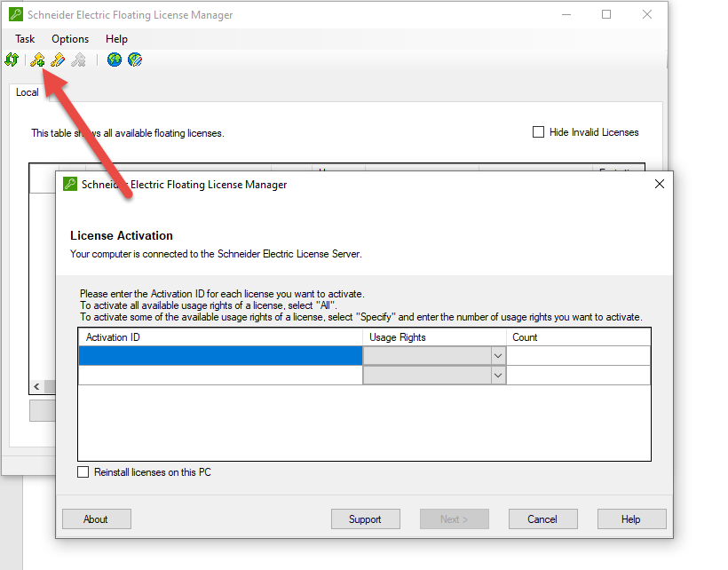Minimize the Floating License Manager main window

tap(566, 14)
